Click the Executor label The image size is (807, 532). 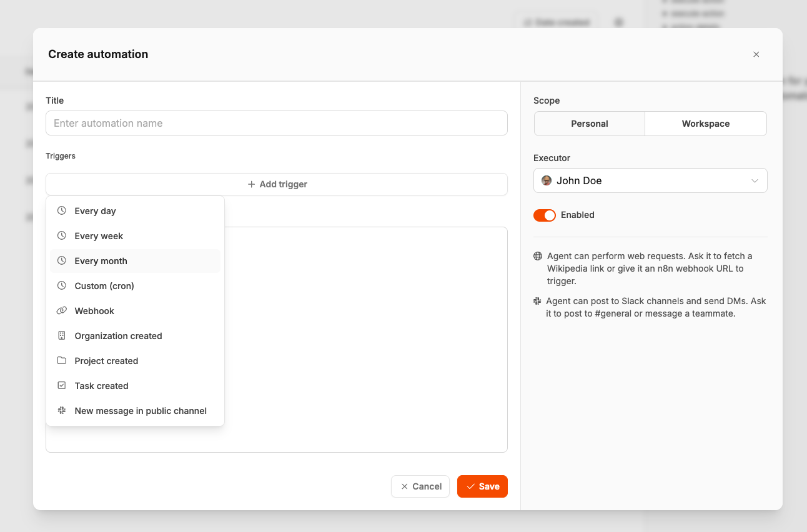(x=552, y=158)
